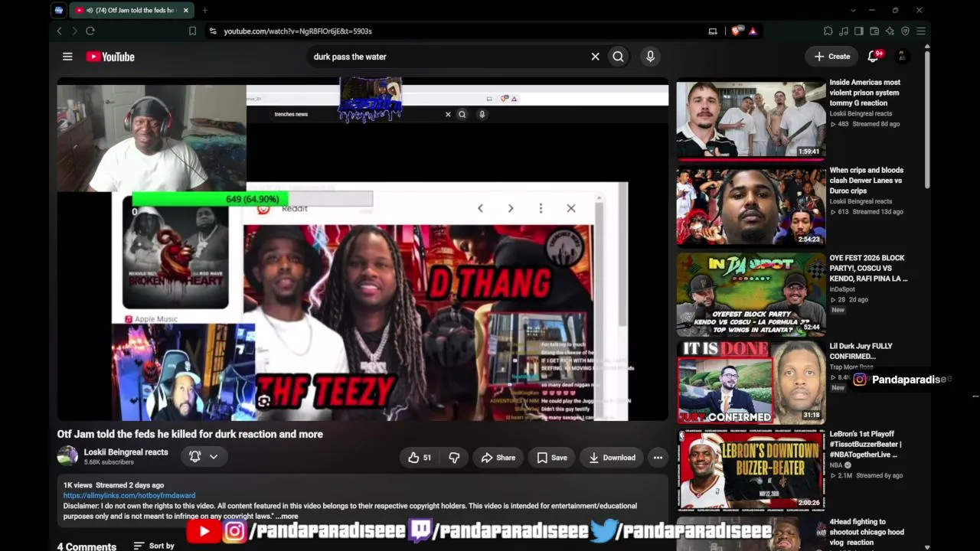Like the video with thumbs up
The image size is (980, 551).
click(x=420, y=458)
